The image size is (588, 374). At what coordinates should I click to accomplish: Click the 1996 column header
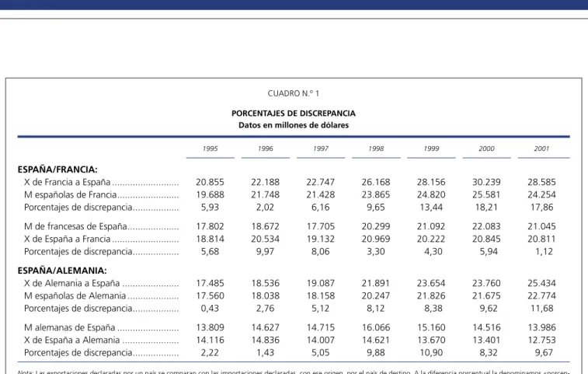point(265,149)
